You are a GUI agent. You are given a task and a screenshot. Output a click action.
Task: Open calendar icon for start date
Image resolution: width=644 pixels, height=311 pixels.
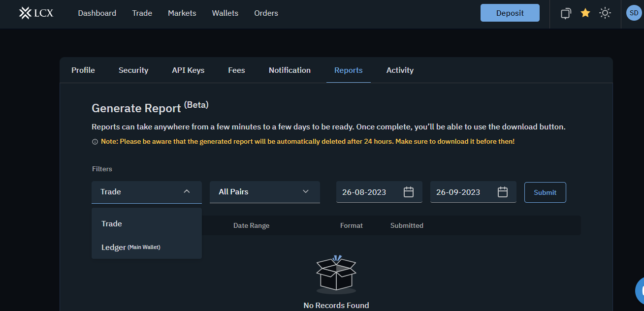tap(409, 192)
